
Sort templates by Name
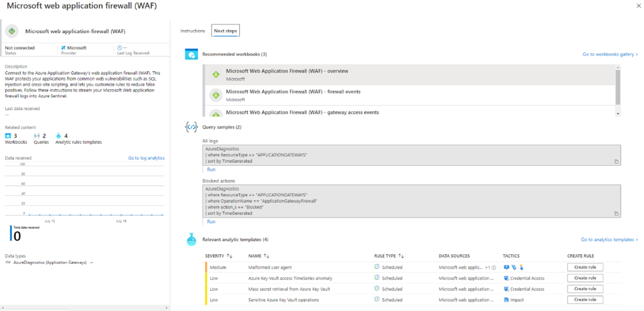(259, 256)
